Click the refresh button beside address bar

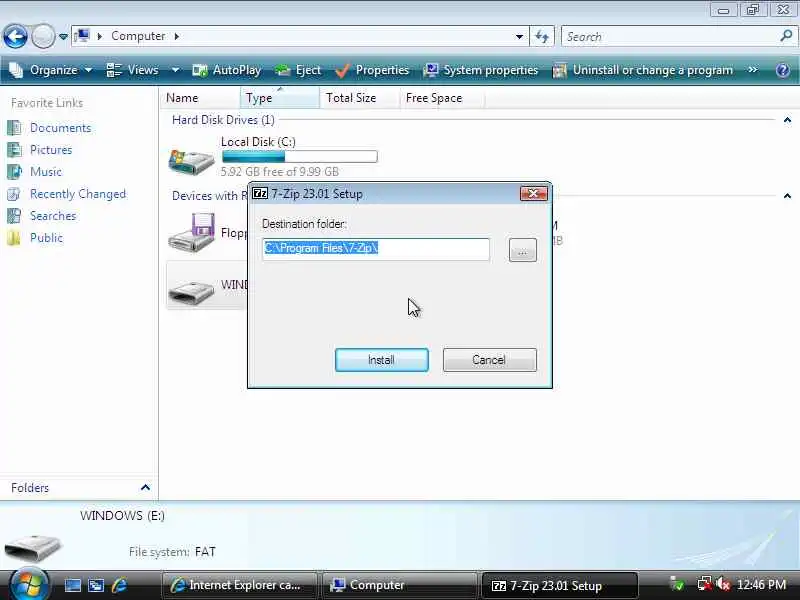(x=542, y=37)
